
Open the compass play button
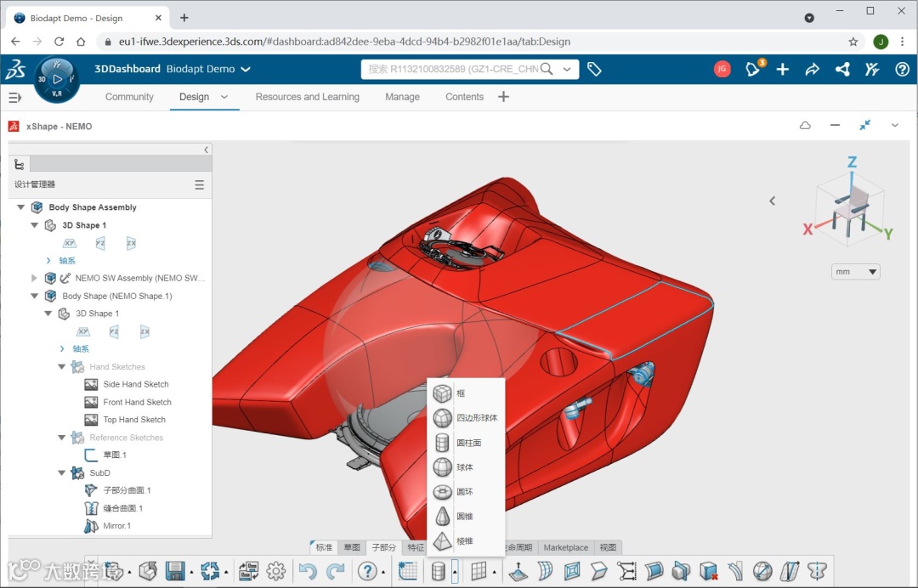point(57,79)
